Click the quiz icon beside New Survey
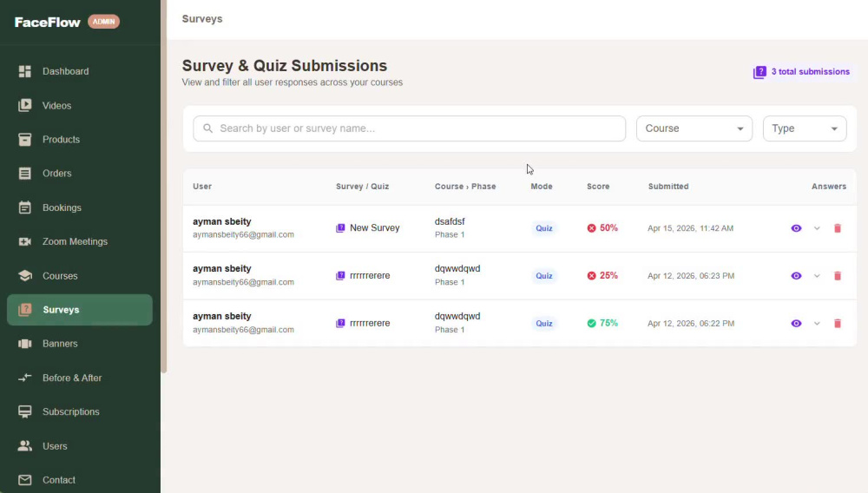868x493 pixels. pyautogui.click(x=340, y=228)
